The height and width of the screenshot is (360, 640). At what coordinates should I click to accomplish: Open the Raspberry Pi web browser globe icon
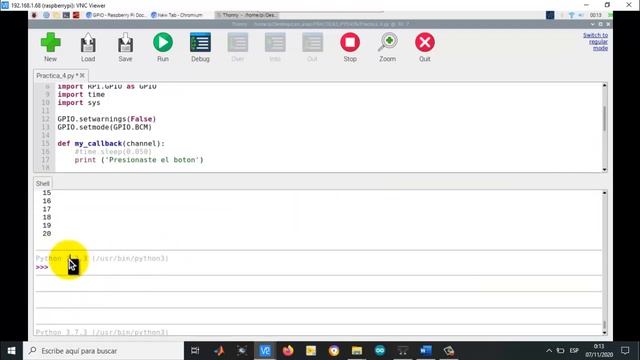click(46, 15)
